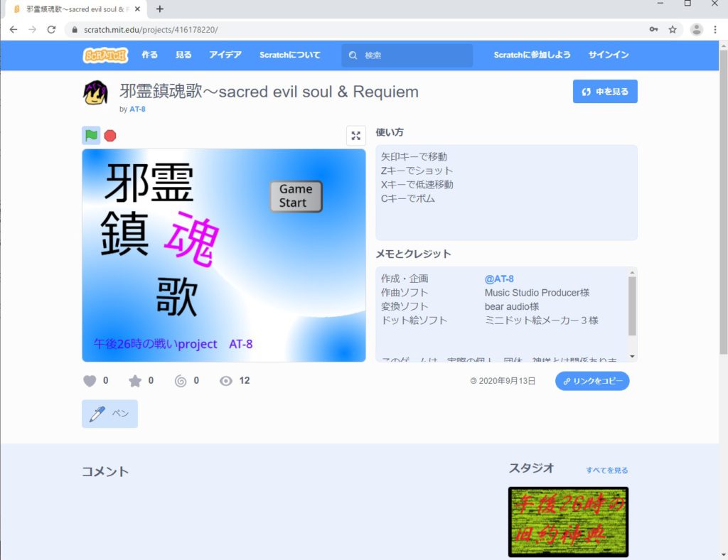The width and height of the screenshot is (728, 560).
Task: Reload the page with the refresh button
Action: pyautogui.click(x=51, y=29)
